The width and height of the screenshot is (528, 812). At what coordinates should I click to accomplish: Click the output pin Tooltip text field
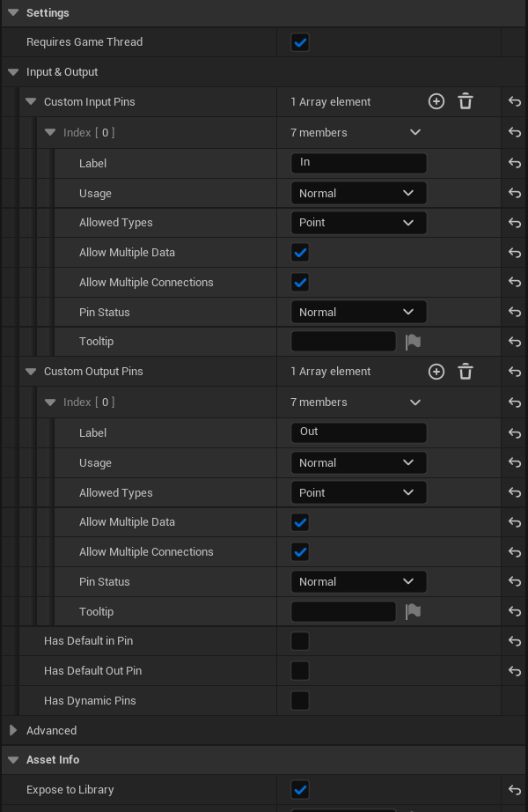(x=343, y=611)
